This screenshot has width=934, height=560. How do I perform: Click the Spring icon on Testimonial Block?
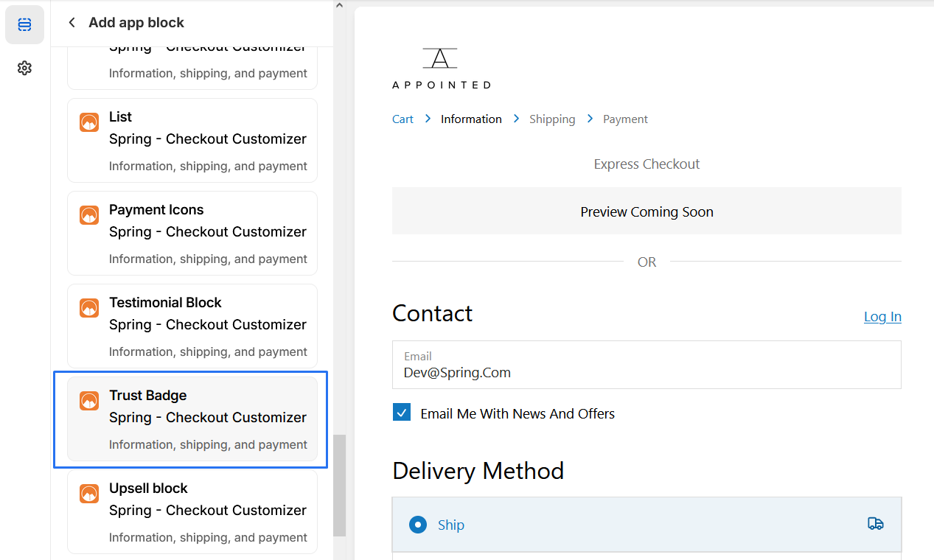[89, 308]
